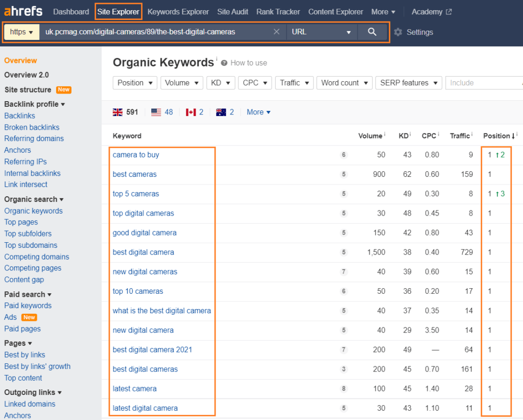
Task: Open the Word count filter dropdown
Action: coord(344,83)
